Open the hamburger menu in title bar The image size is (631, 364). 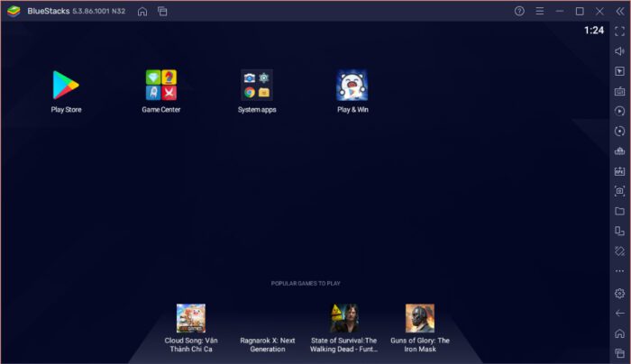click(x=540, y=11)
